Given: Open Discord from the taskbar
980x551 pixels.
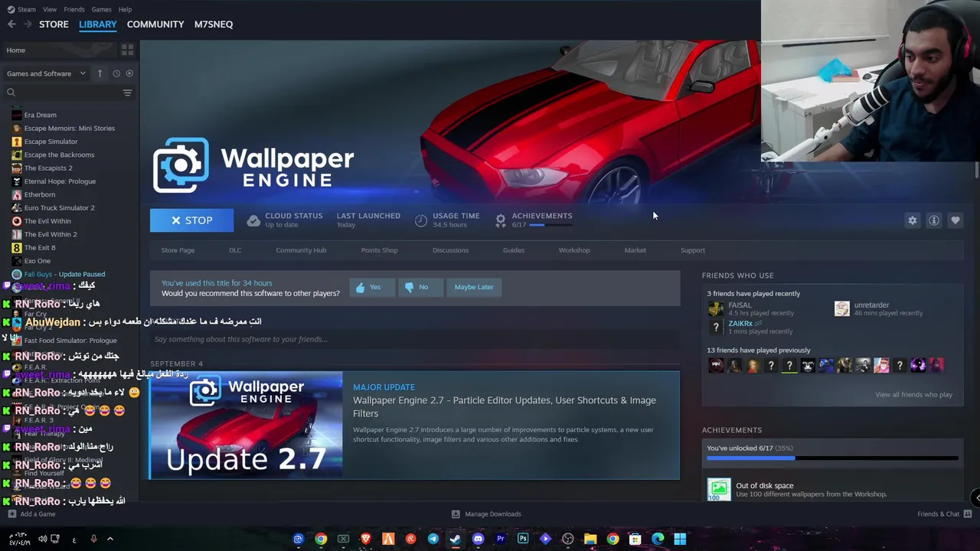Looking at the screenshot, I should [479, 539].
